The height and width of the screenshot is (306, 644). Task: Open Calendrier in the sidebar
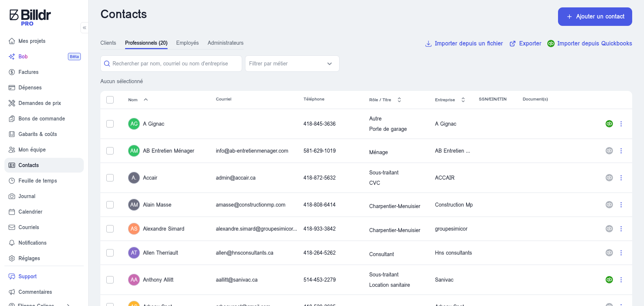[x=44, y=212]
